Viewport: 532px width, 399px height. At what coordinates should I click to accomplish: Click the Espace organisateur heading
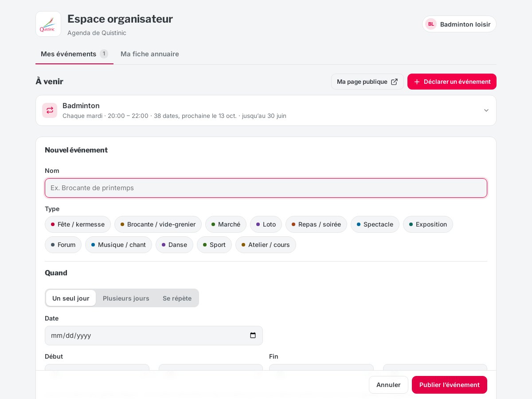120,19
